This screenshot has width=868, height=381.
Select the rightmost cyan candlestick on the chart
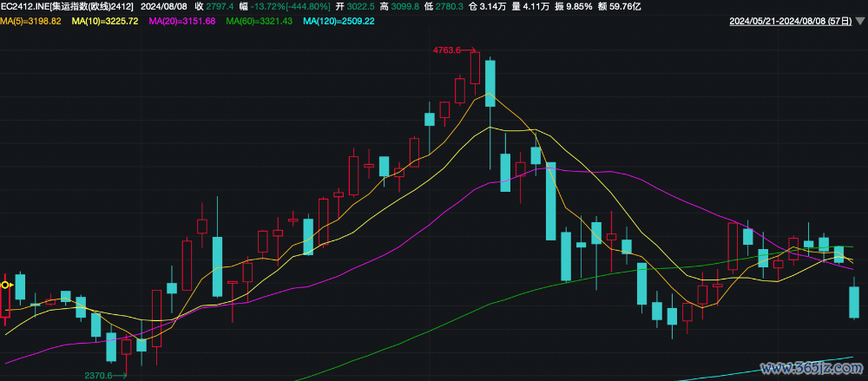(854, 302)
